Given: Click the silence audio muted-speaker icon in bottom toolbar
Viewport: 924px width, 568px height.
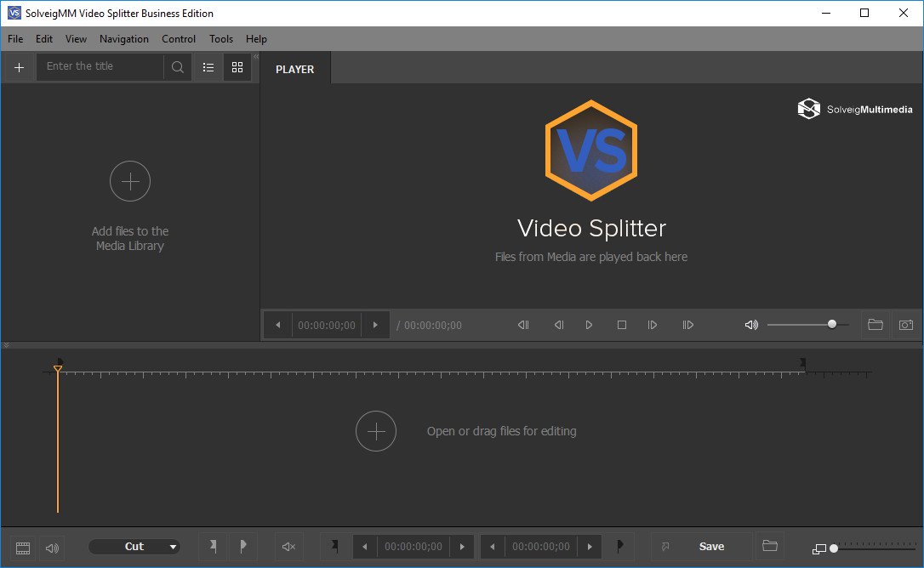Looking at the screenshot, I should (288, 547).
